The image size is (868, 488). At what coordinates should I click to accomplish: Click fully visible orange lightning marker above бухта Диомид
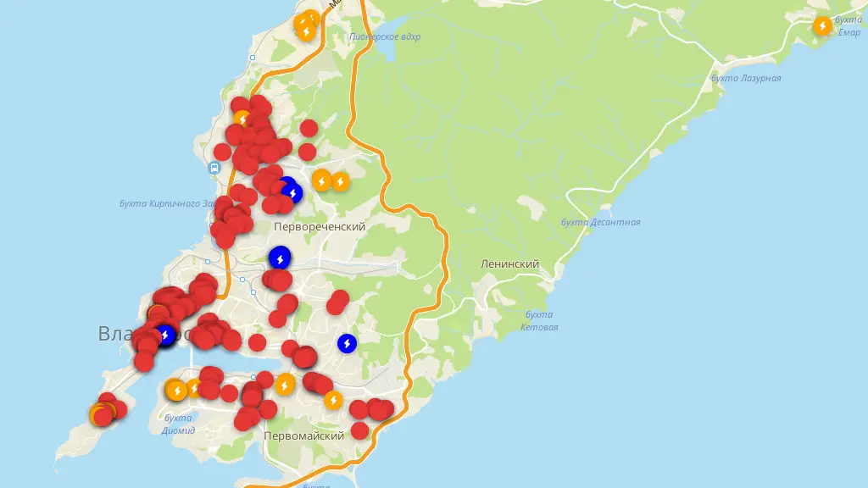click(176, 391)
